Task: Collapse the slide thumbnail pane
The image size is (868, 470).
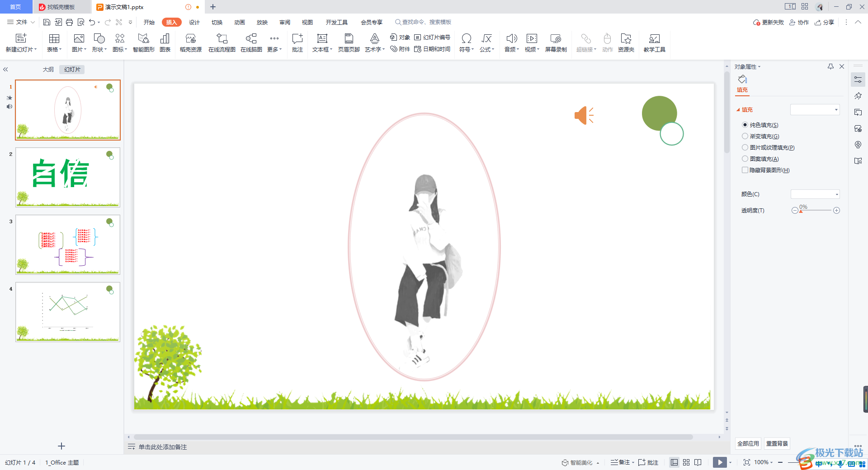Action: tap(5, 70)
